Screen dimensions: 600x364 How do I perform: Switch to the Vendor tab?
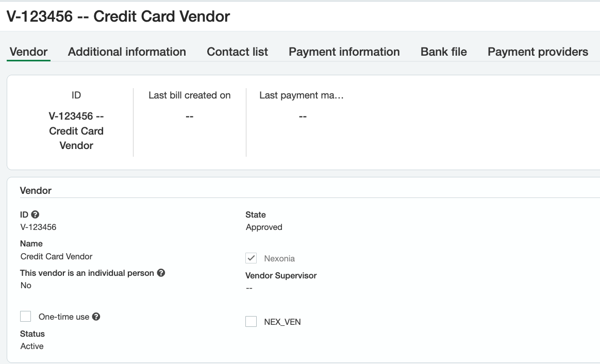[x=29, y=52]
